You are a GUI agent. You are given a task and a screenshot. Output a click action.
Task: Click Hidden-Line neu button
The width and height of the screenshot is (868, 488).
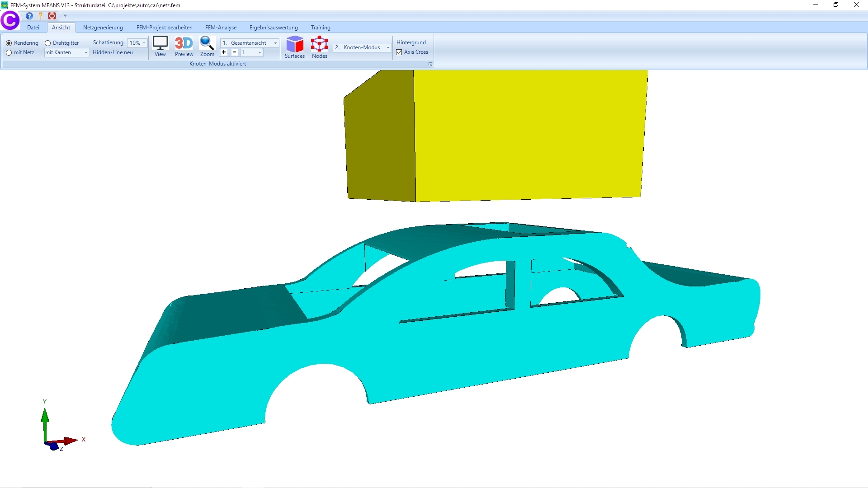pos(113,52)
